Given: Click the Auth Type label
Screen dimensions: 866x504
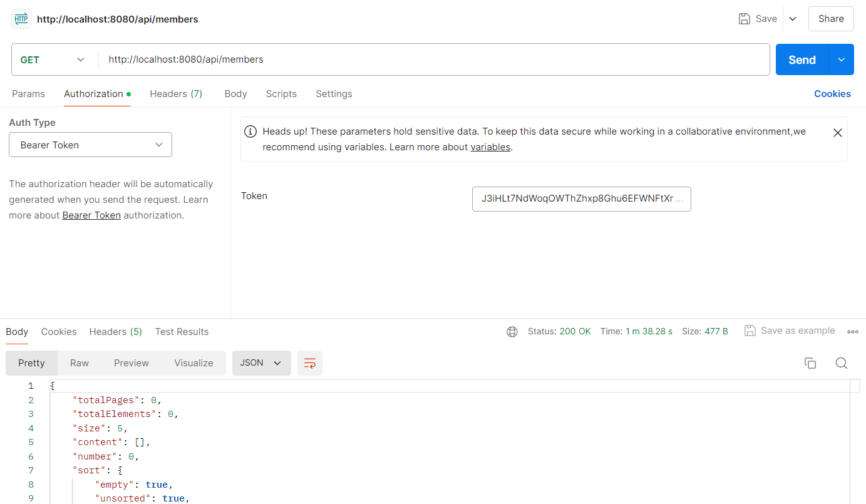Looking at the screenshot, I should (x=32, y=123).
